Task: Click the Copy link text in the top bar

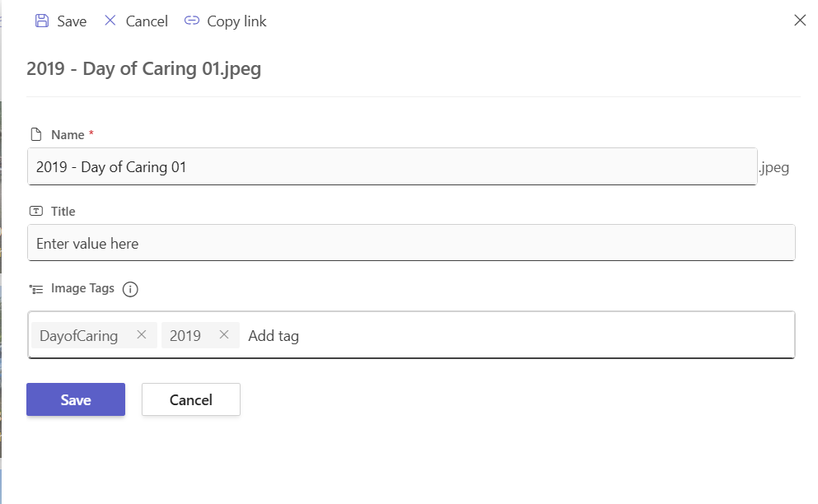Action: pyautogui.click(x=236, y=21)
